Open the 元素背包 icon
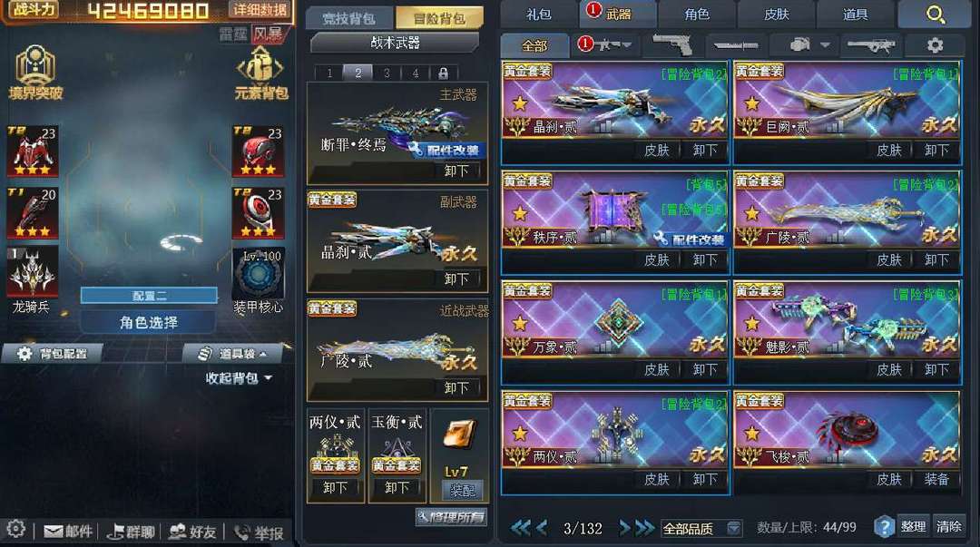Screen dimensions: 980x547 point(261,73)
